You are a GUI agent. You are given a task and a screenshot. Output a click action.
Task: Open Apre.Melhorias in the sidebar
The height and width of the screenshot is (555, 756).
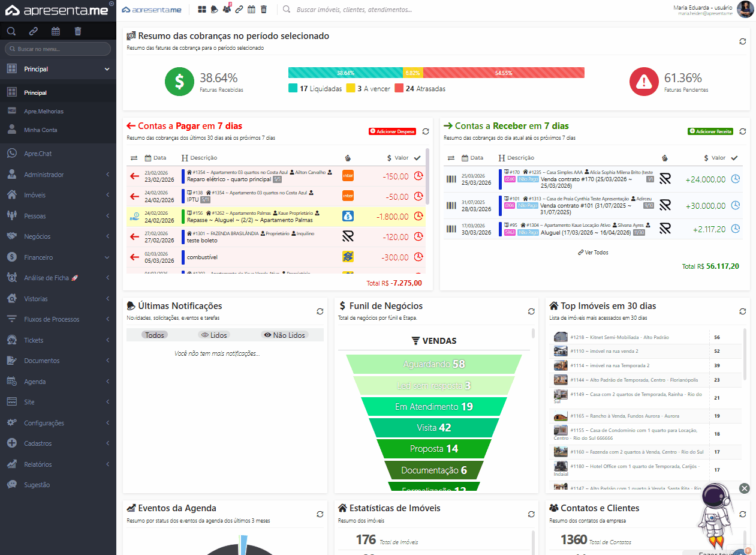[43, 111]
